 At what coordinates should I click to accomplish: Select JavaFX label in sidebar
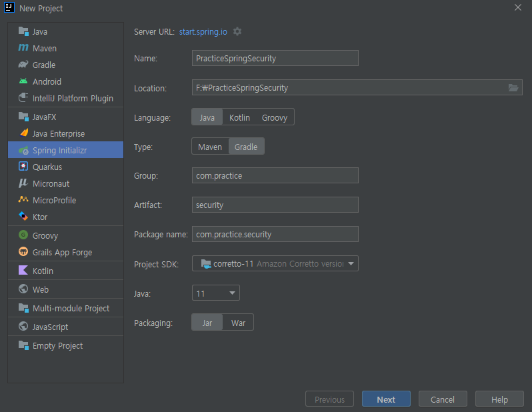click(45, 117)
